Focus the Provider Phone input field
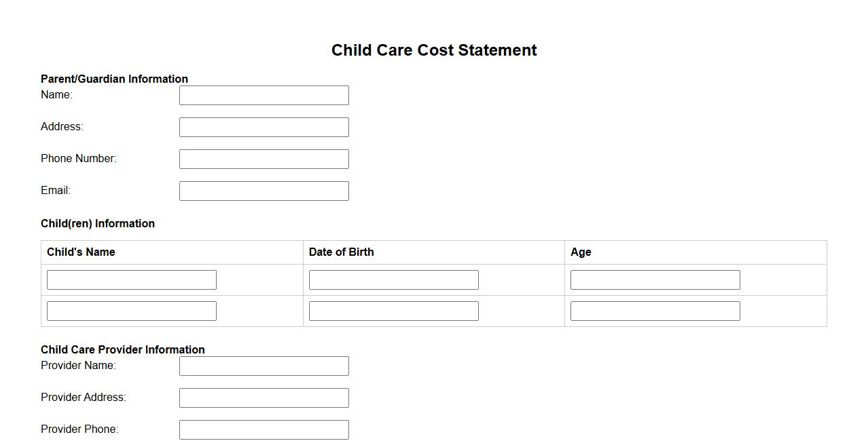 (264, 430)
